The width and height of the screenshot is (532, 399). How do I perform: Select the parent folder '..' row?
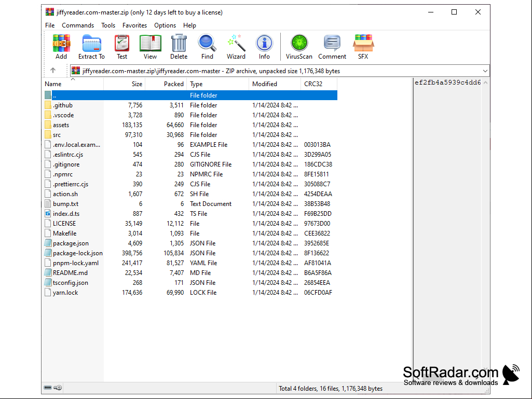pos(190,95)
